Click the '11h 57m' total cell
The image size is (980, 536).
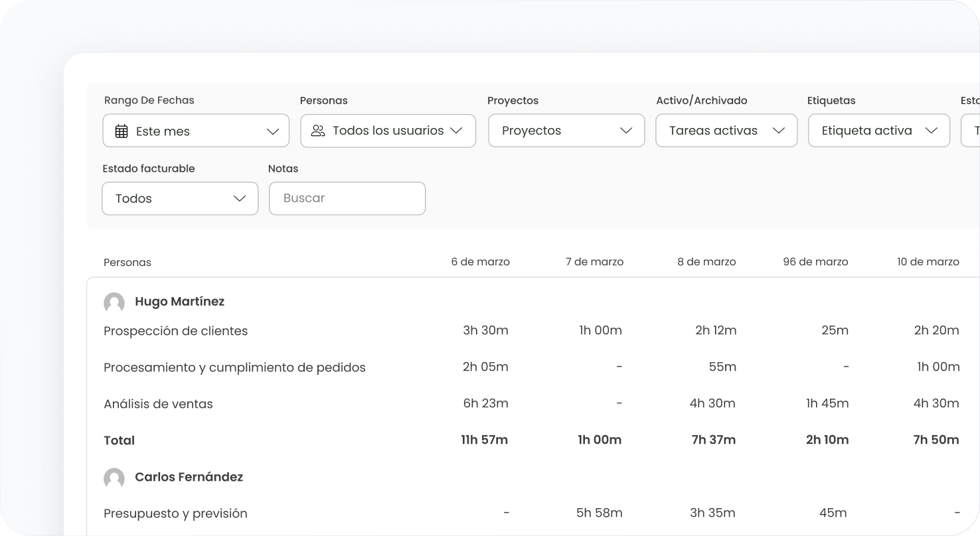point(485,440)
